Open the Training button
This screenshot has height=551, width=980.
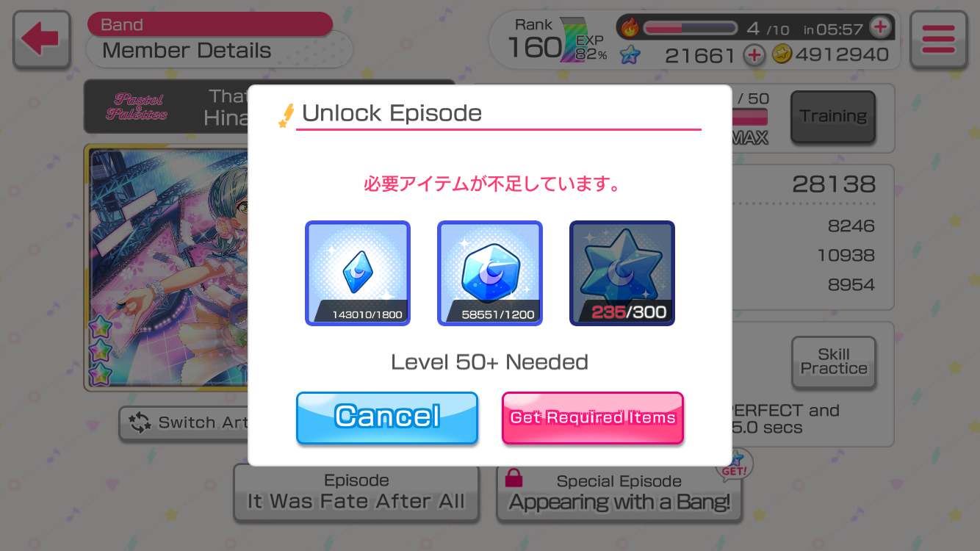[x=833, y=116]
